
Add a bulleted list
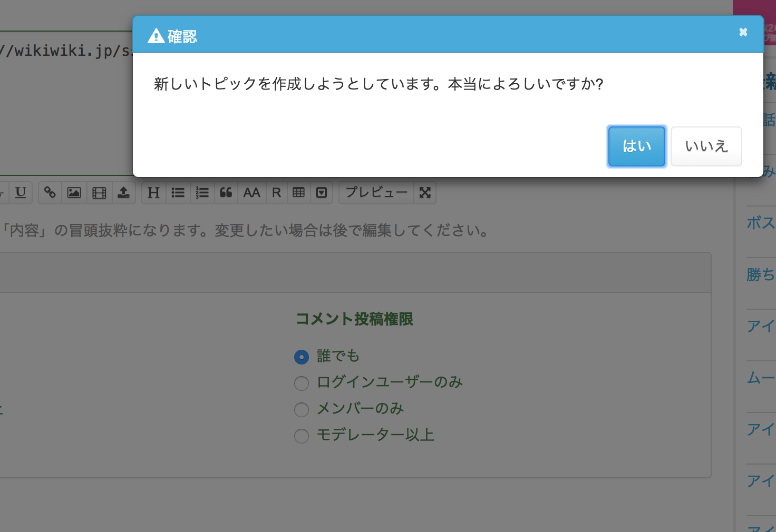(x=178, y=193)
